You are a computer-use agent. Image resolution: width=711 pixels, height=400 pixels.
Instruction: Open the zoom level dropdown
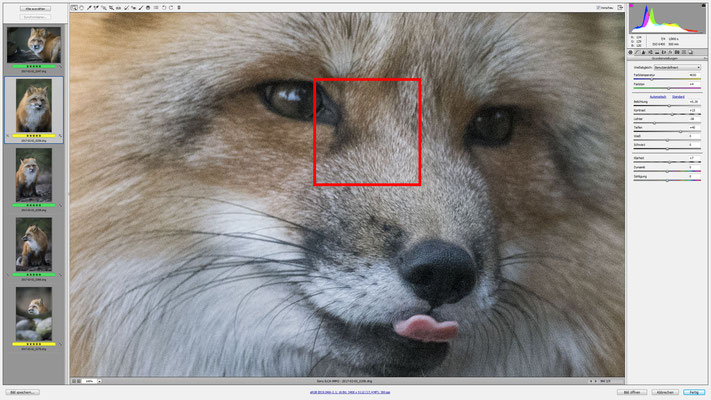[99, 381]
